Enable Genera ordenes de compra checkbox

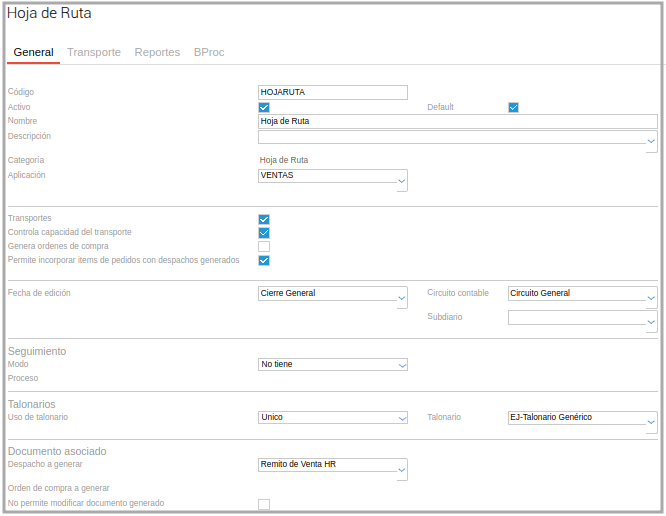(264, 247)
